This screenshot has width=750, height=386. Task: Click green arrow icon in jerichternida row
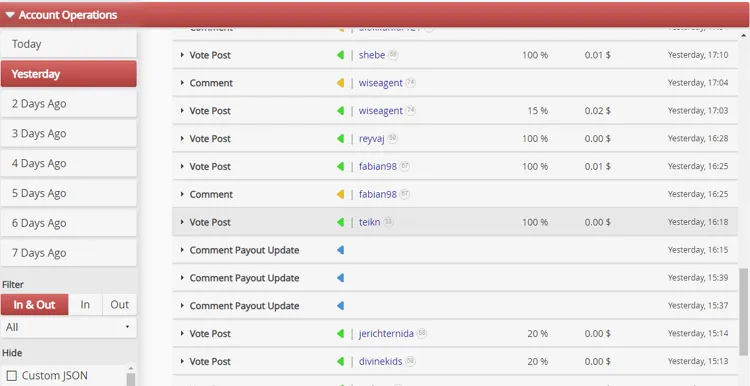coord(341,333)
